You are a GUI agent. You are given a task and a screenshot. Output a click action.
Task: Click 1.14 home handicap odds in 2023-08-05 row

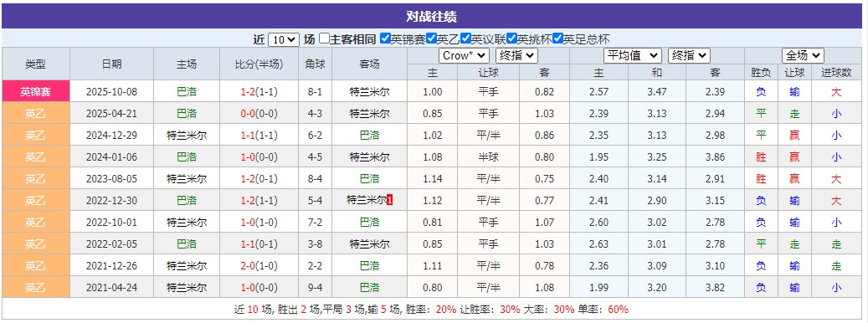[x=433, y=178]
